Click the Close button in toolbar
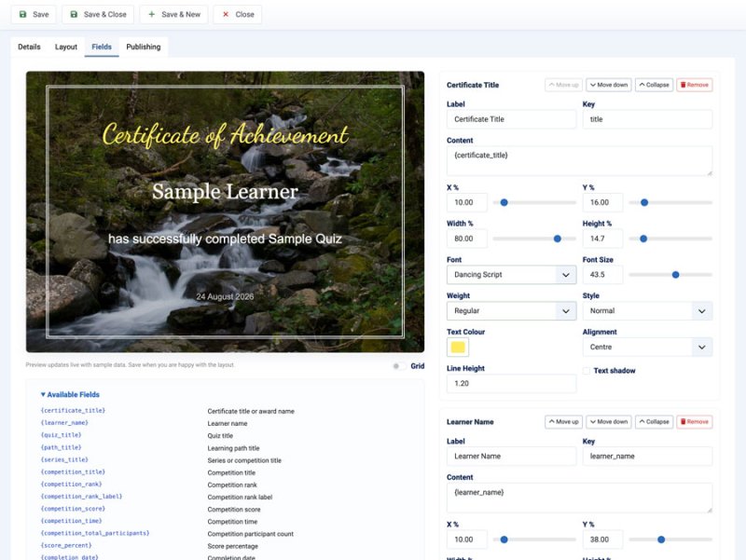Screen dimensions: 746x560 (238, 14)
